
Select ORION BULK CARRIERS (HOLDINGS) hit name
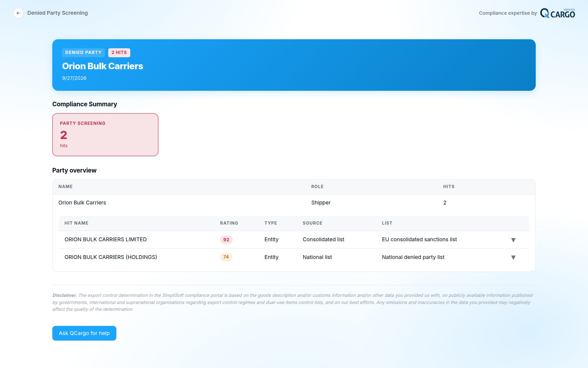tap(111, 257)
